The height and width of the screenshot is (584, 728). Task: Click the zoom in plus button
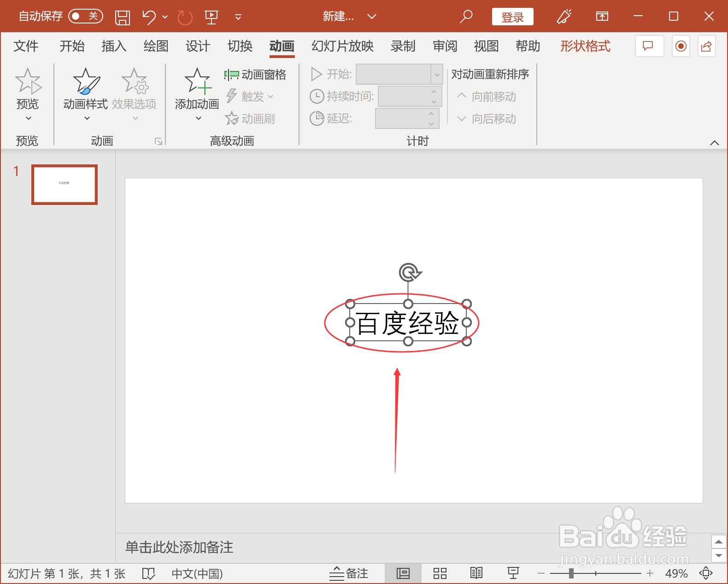(650, 574)
